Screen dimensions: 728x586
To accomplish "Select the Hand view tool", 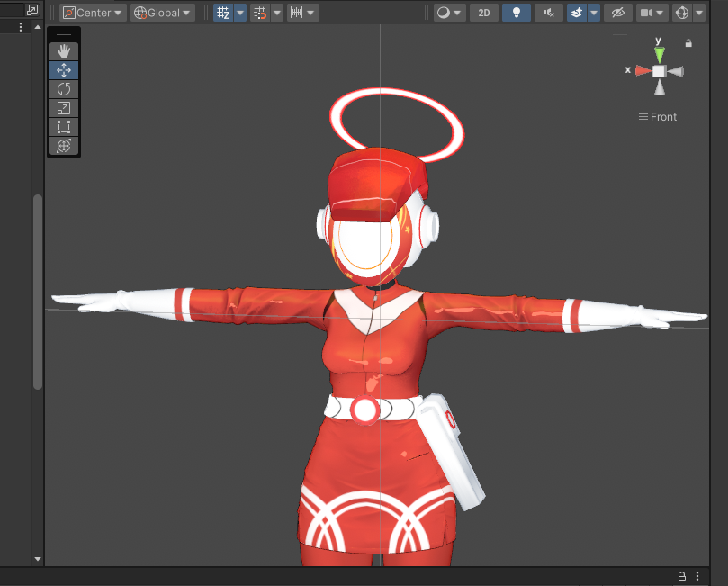I will click(x=64, y=51).
